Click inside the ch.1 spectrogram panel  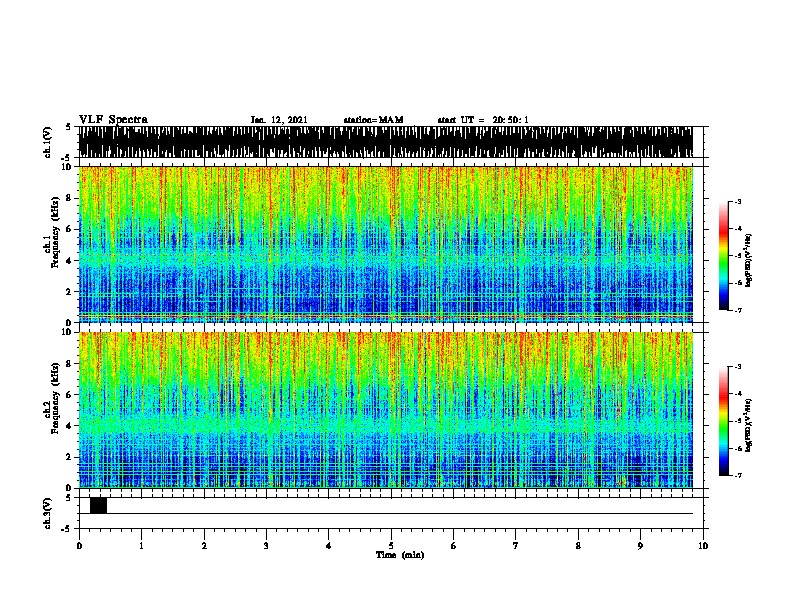pos(386,244)
